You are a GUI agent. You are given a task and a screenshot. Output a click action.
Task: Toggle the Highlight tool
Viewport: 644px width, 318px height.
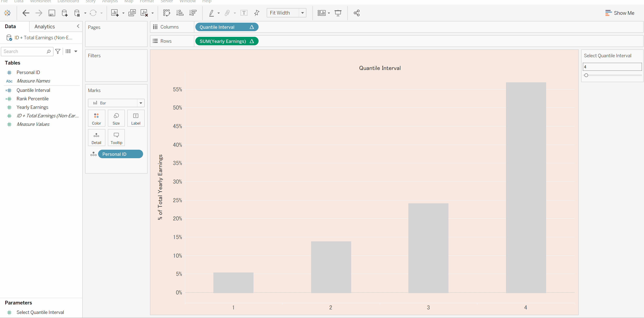tap(212, 13)
